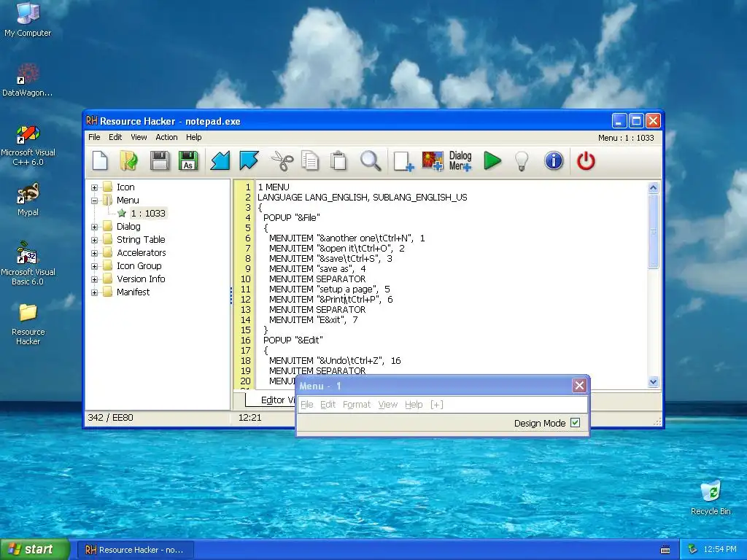Open About with the blue info icon
The image size is (747, 560).
(554, 160)
